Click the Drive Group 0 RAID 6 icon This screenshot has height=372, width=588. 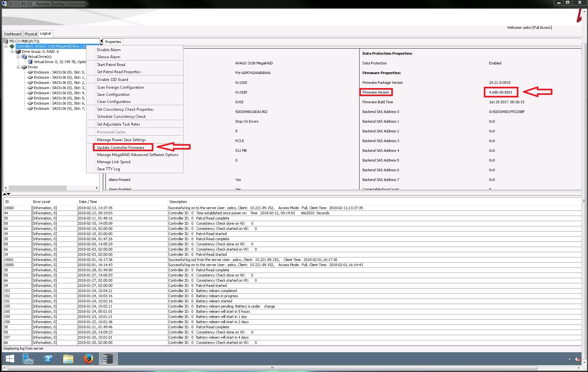[x=18, y=51]
